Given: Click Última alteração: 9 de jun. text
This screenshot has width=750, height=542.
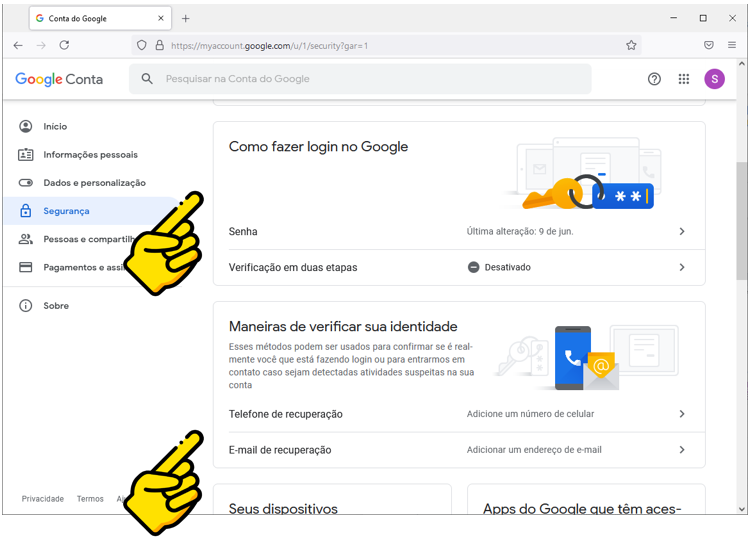Looking at the screenshot, I should click(x=520, y=232).
